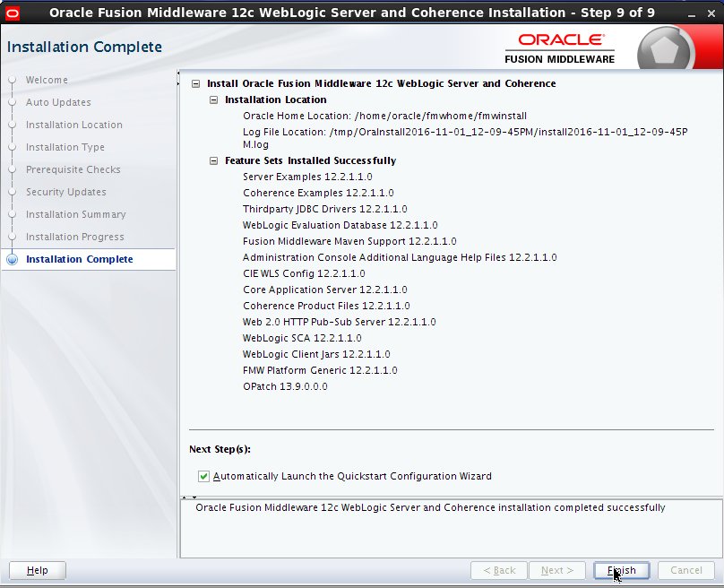Select Coherence Examples 12.2.1.1.0 row
This screenshot has width=724, height=588.
(318, 193)
